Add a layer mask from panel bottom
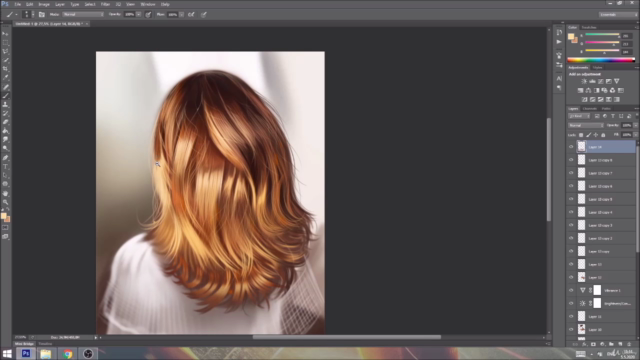 tap(593, 344)
